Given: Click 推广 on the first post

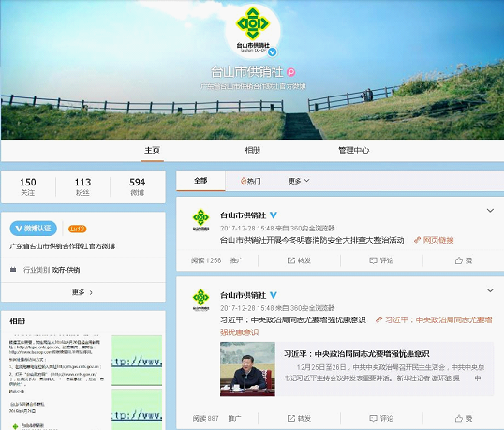Looking at the screenshot, I should click(237, 260).
